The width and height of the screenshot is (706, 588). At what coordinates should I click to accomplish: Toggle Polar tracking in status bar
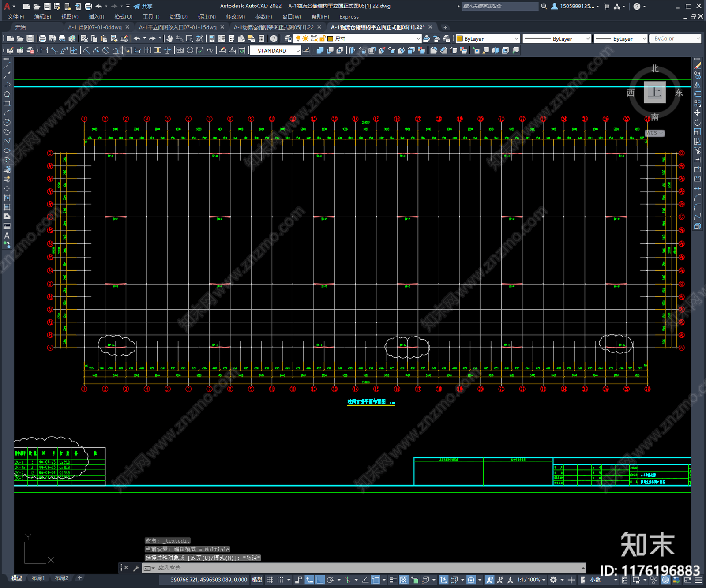[x=330, y=580]
